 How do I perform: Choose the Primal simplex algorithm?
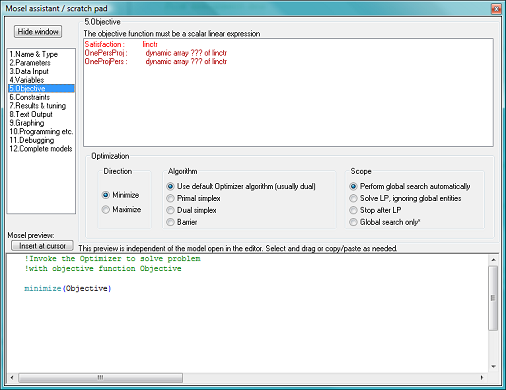coord(170,198)
